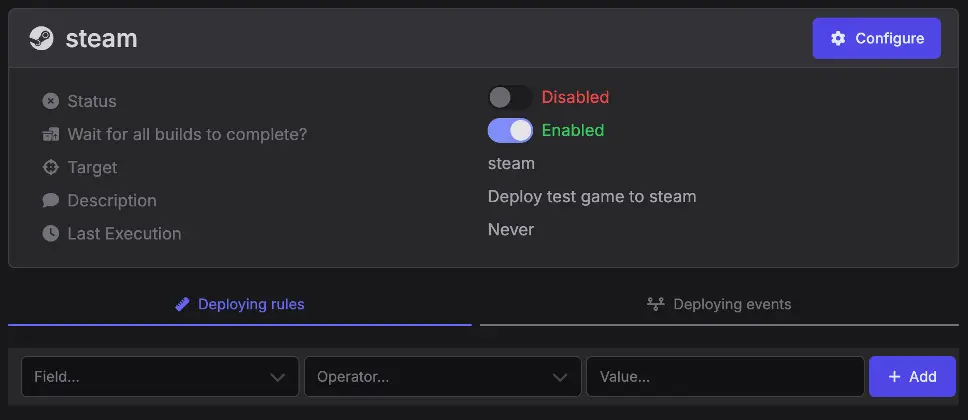Viewport: 968px width, 420px height.
Task: Expand the Field dropdown chevron arrow
Action: (x=277, y=377)
